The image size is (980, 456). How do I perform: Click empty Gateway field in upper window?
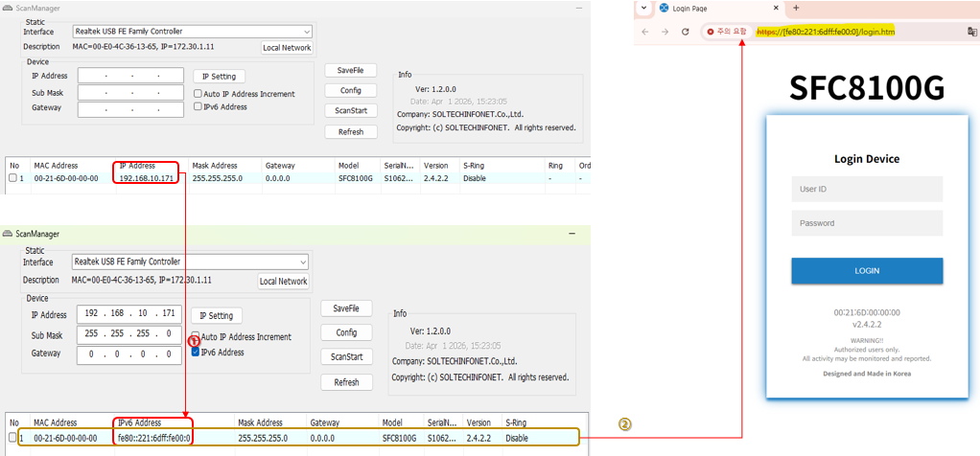[130, 109]
